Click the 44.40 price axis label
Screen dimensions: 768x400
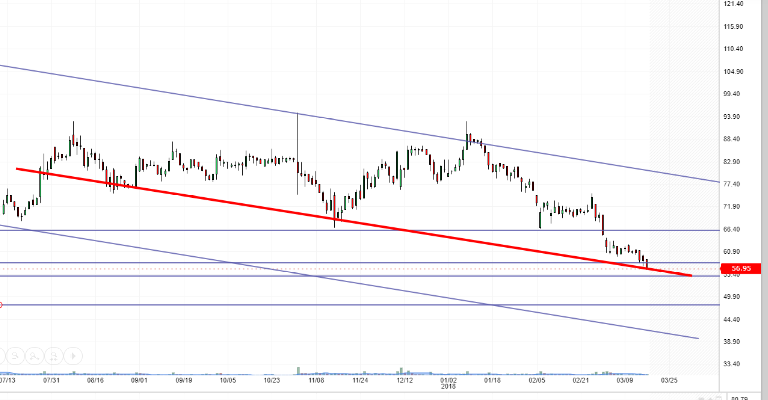pos(732,320)
